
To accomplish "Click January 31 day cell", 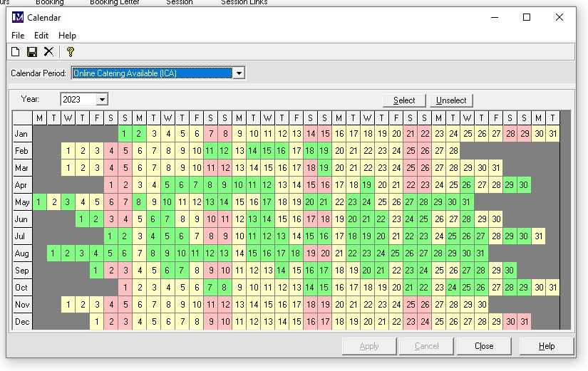I will point(552,134).
